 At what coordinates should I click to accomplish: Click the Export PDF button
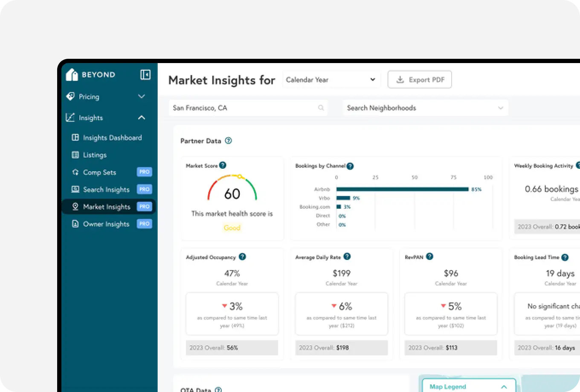pos(420,80)
